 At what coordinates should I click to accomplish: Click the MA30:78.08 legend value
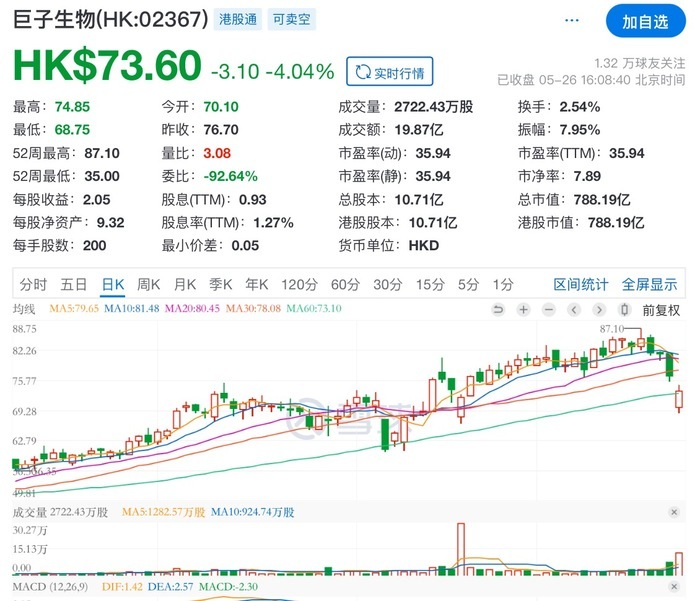point(253,309)
